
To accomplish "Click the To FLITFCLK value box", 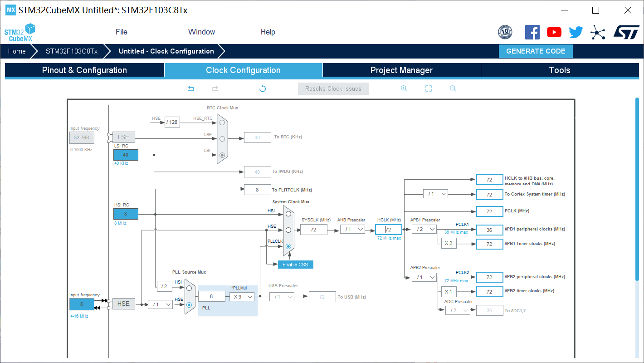I will coord(257,190).
